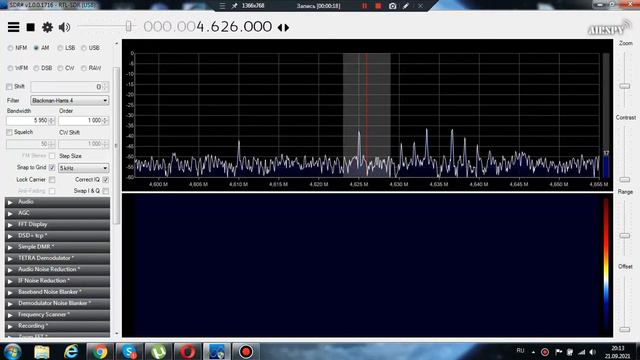Click the volume slider handle
This screenshot has height=360, width=640.
click(x=129, y=27)
